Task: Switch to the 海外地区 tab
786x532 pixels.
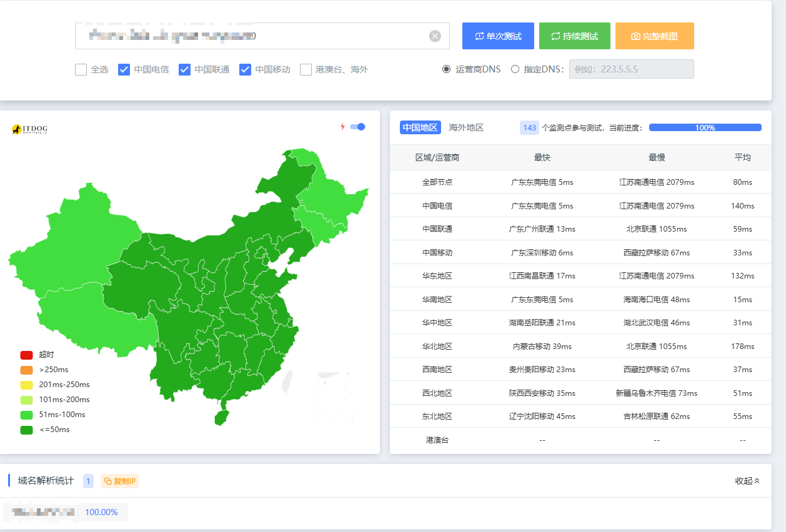Action: (466, 127)
